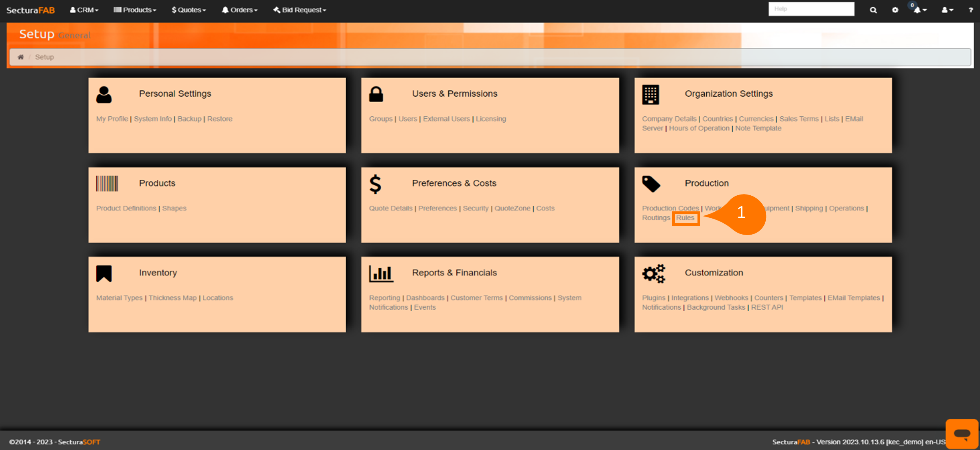980x450 pixels.
Task: Click the question mark help icon
Action: (x=970, y=10)
